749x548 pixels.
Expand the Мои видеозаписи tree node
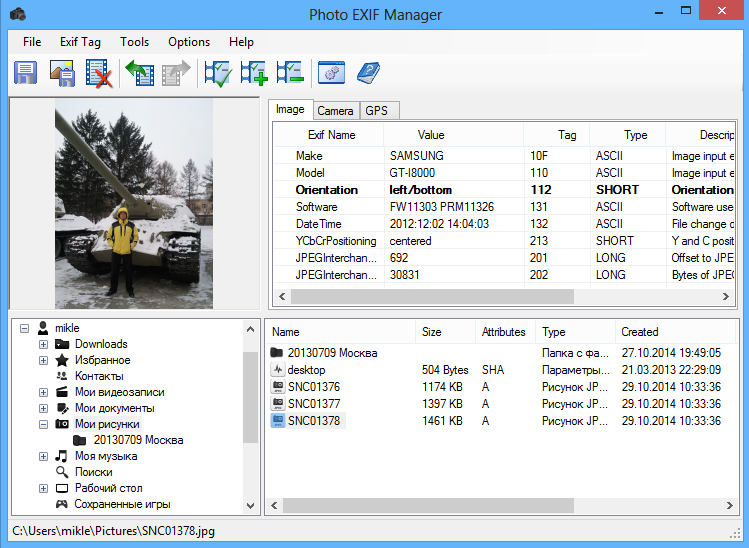43,392
